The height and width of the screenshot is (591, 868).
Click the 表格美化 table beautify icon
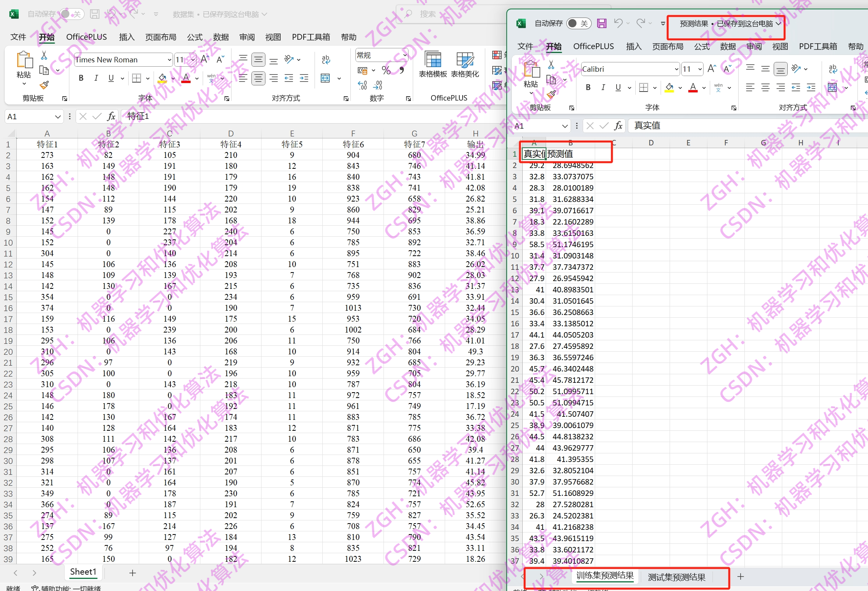tap(465, 60)
